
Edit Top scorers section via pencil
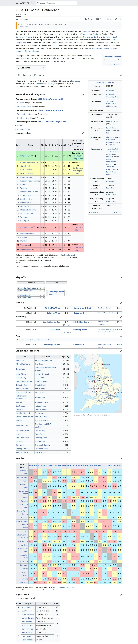(121, 595)
